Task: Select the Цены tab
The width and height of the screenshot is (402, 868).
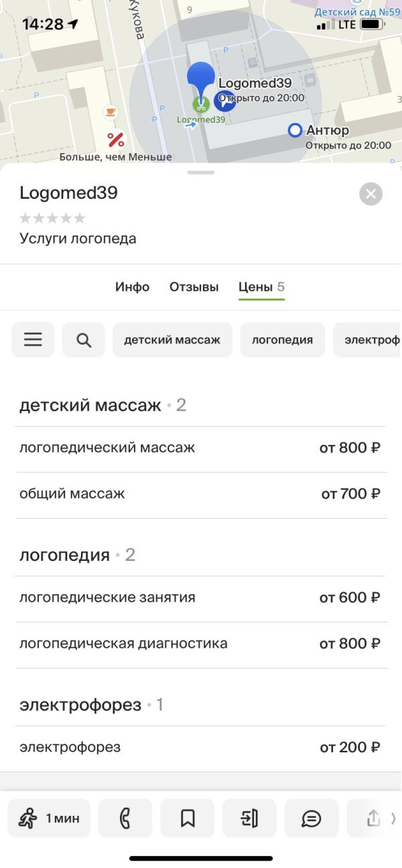Action: coord(261,287)
